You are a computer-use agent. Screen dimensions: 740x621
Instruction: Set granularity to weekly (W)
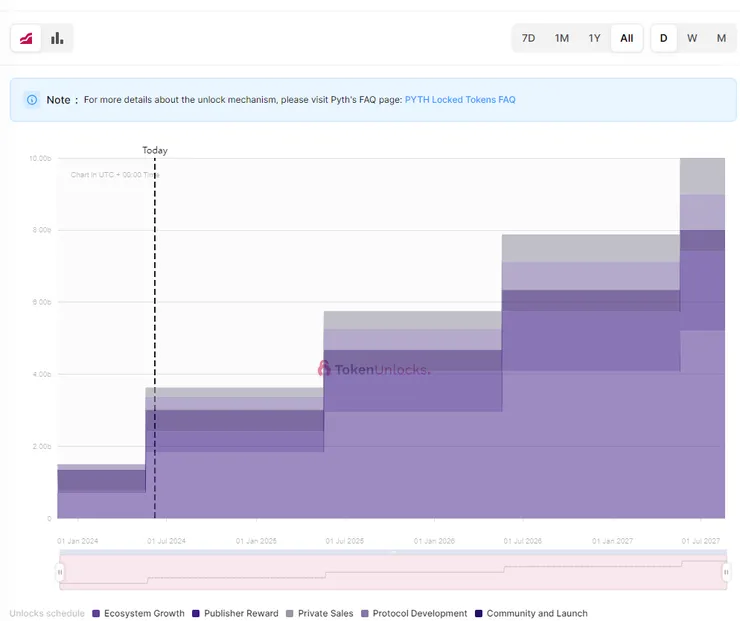click(x=692, y=38)
